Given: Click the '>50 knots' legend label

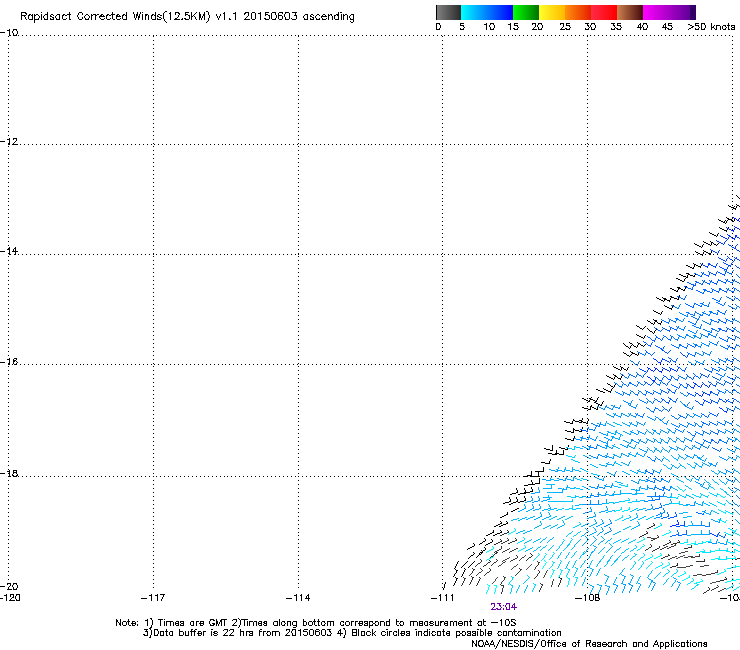Looking at the screenshot, I should pos(711,27).
